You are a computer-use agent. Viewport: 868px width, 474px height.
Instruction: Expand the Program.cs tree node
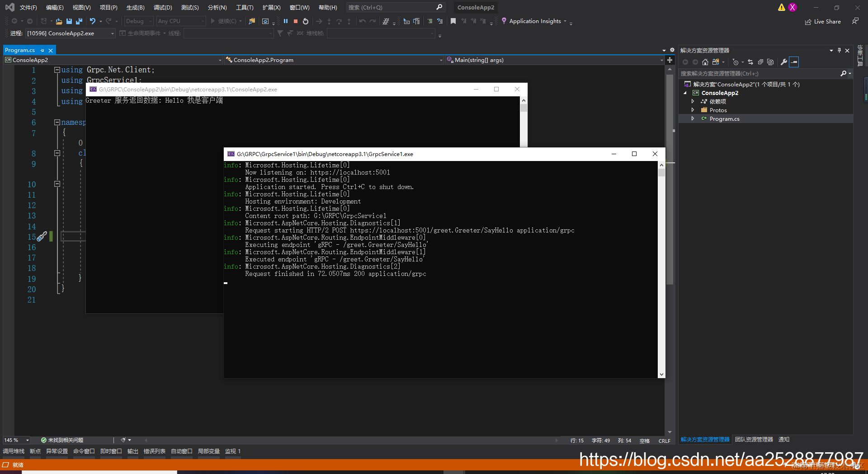tap(693, 118)
